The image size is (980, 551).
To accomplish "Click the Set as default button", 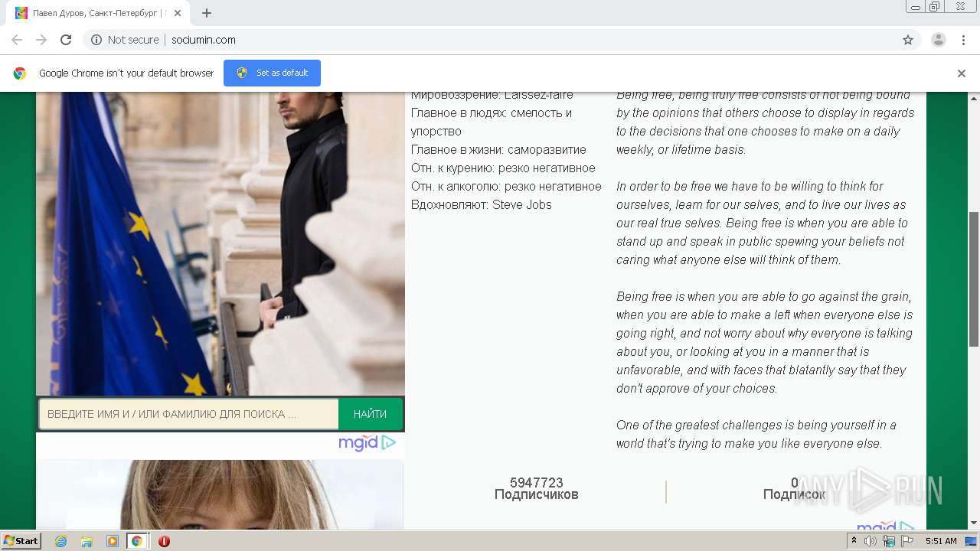I will (x=273, y=73).
